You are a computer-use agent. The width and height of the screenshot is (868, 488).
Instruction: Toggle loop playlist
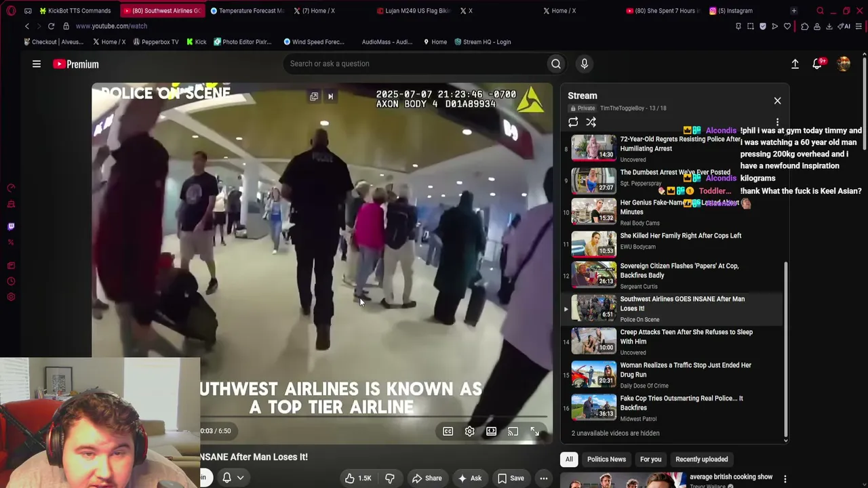[x=573, y=122]
